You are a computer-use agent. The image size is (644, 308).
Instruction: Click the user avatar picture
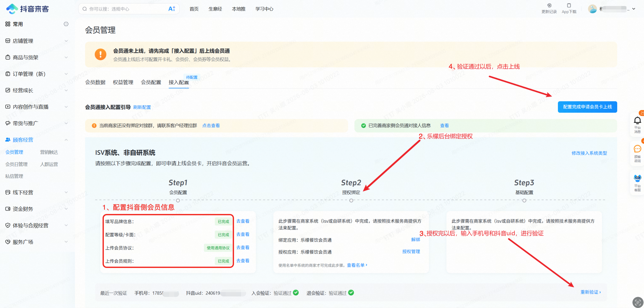592,9
